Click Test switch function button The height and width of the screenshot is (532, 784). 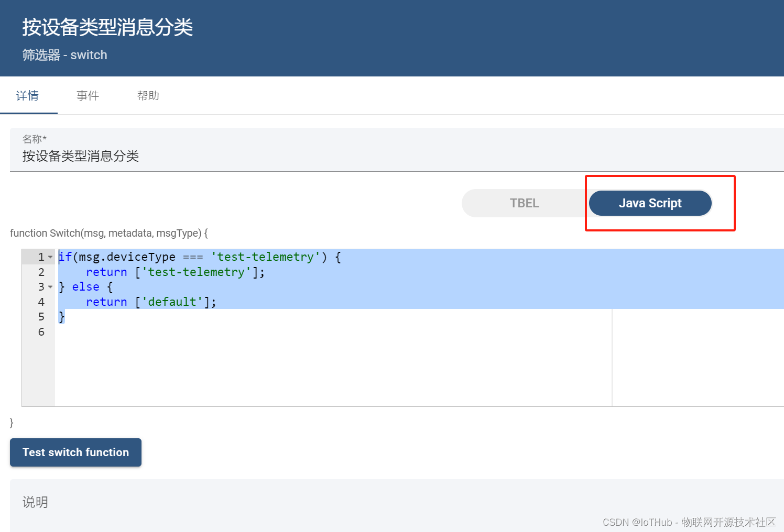(75, 452)
